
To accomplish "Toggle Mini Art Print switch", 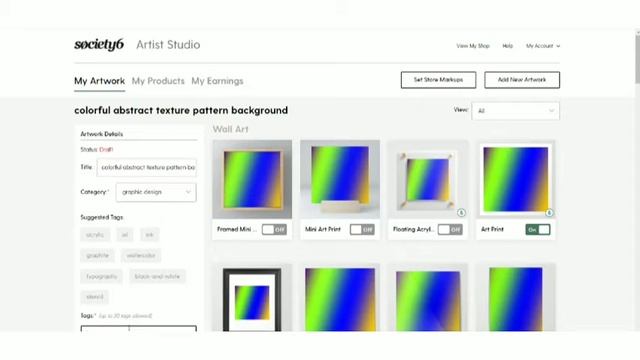I will (x=362, y=229).
